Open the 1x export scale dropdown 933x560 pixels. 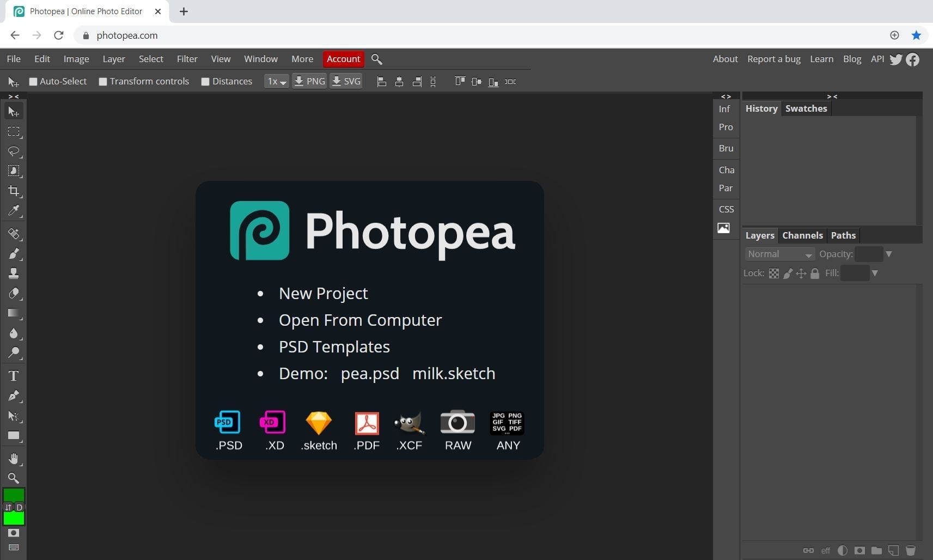[x=277, y=82]
